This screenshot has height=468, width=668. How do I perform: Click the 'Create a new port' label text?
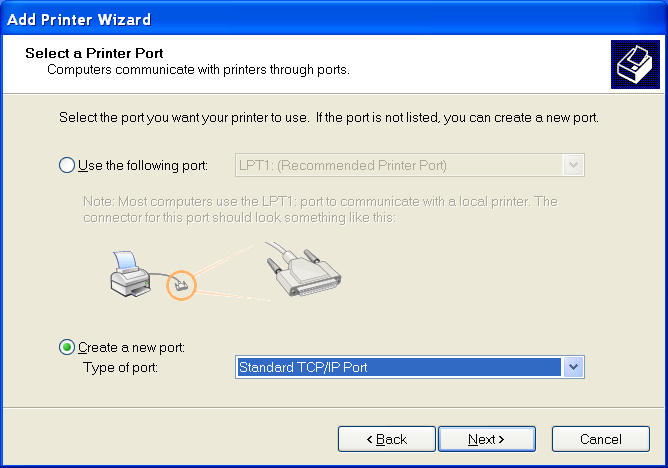pos(131,347)
